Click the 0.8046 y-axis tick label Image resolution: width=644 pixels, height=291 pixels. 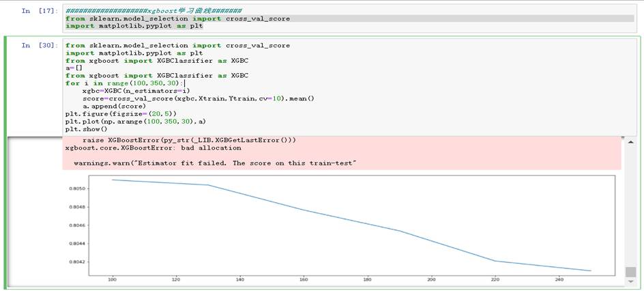[77, 225]
